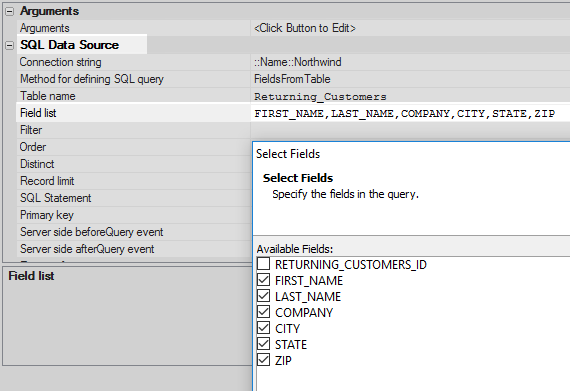Viewport: 570px width, 391px height.
Task: Select the Arguments property row
Action: (133, 28)
